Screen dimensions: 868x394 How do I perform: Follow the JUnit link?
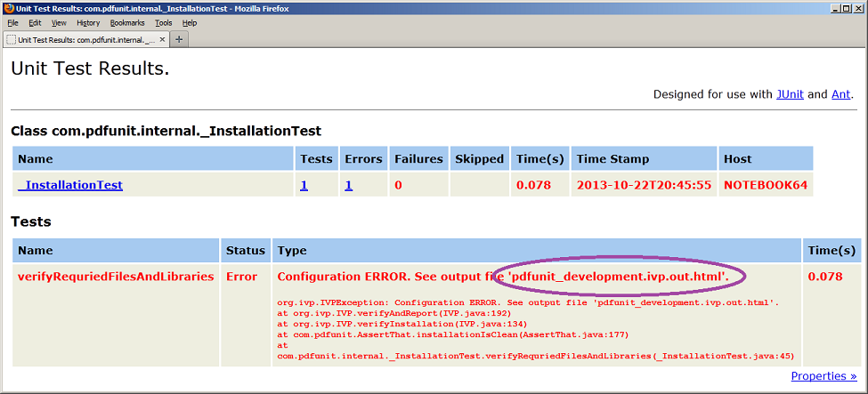click(x=791, y=93)
